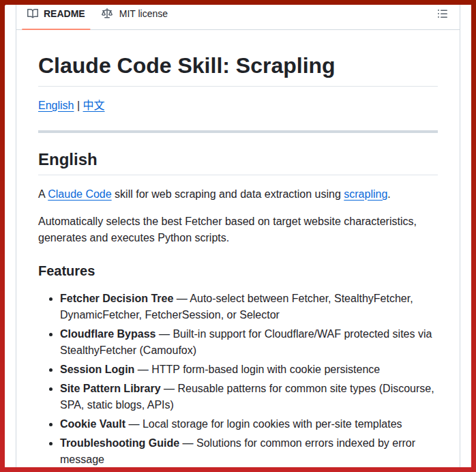The width and height of the screenshot is (476, 472).
Task: Click the 'Automatically selects the best Fetcher' paragraph
Action: point(227,229)
